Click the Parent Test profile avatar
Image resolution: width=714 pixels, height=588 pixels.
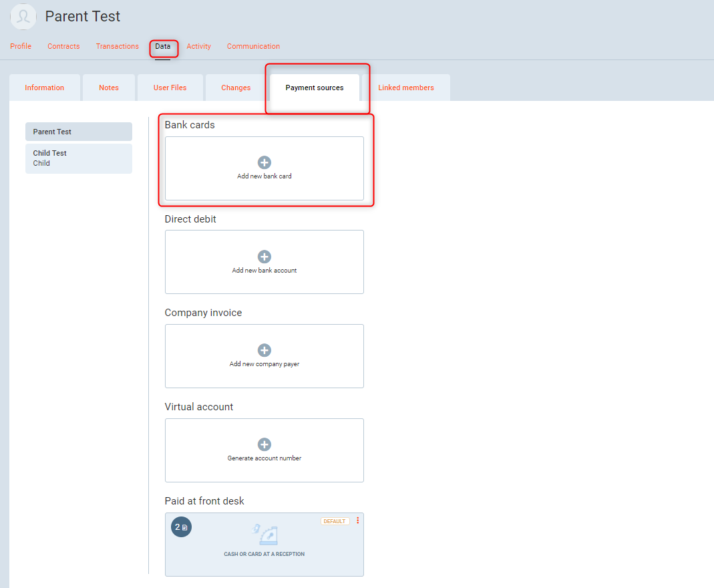(x=23, y=17)
